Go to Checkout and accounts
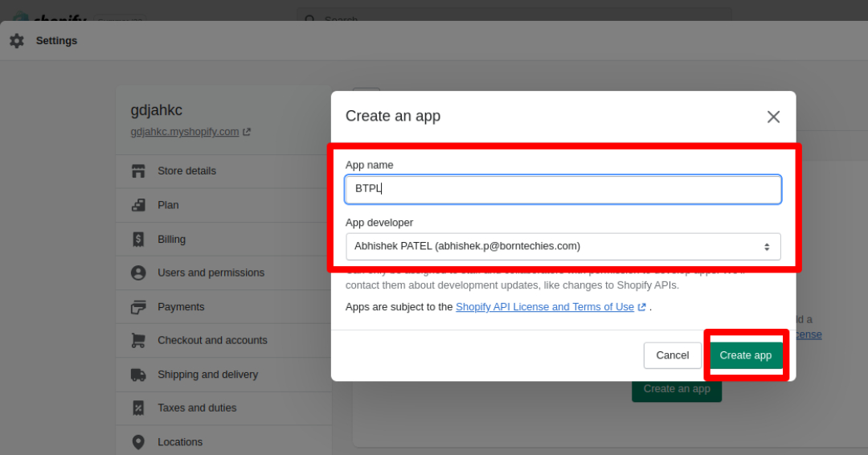Viewport: 868px width, 455px height. tap(223, 340)
